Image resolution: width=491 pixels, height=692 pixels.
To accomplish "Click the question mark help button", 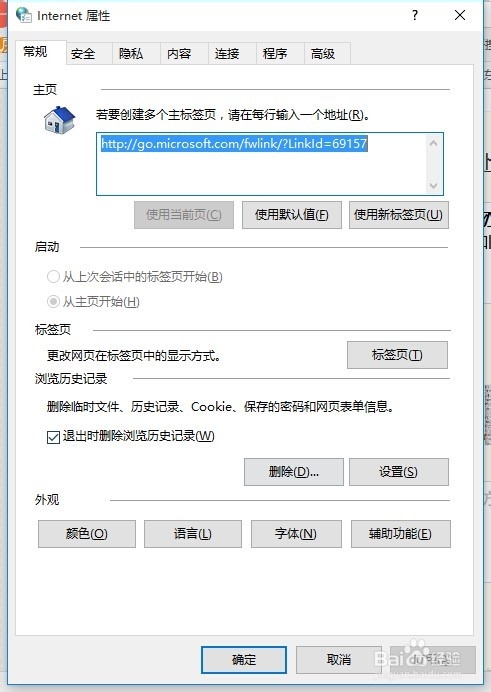I will [x=415, y=15].
